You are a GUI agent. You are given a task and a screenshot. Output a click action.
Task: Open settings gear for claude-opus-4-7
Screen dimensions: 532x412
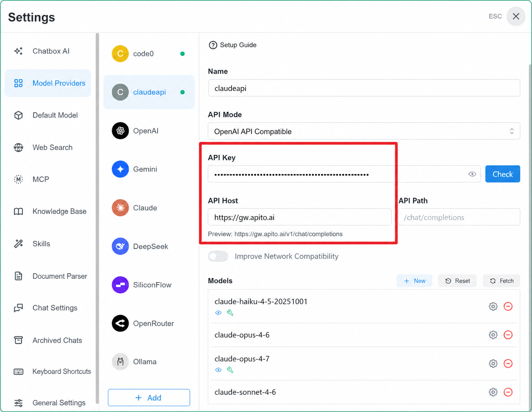(493, 363)
